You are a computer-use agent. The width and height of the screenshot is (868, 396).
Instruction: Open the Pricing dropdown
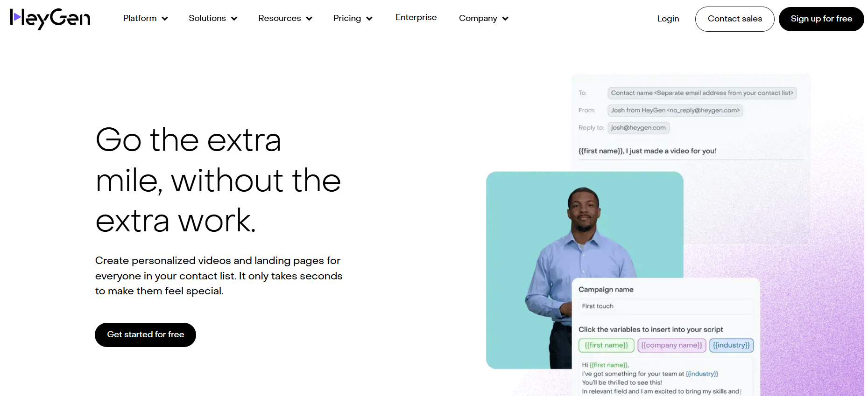(353, 19)
